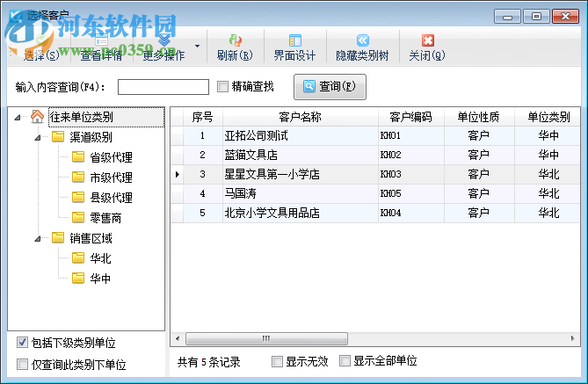Click the folder icon for 销售区域
This screenshot has width=588, height=384.
[x=58, y=237]
